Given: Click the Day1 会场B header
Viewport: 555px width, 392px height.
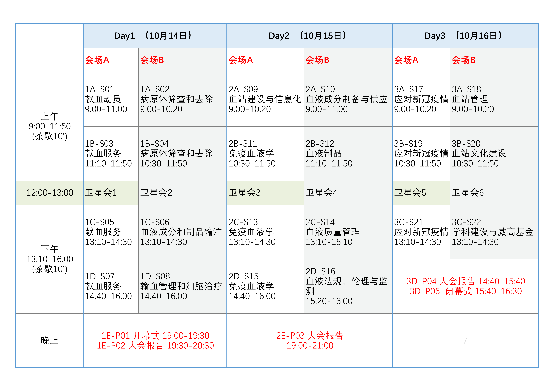Looking at the screenshot, I should (182, 60).
